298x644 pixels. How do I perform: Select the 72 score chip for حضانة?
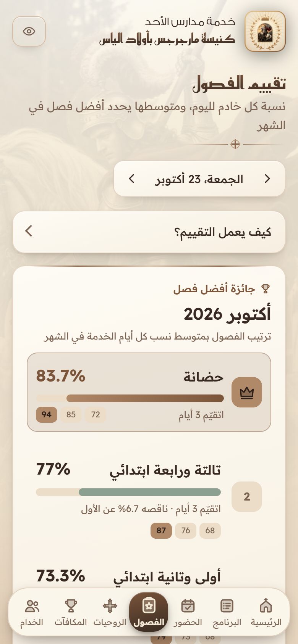(96, 415)
